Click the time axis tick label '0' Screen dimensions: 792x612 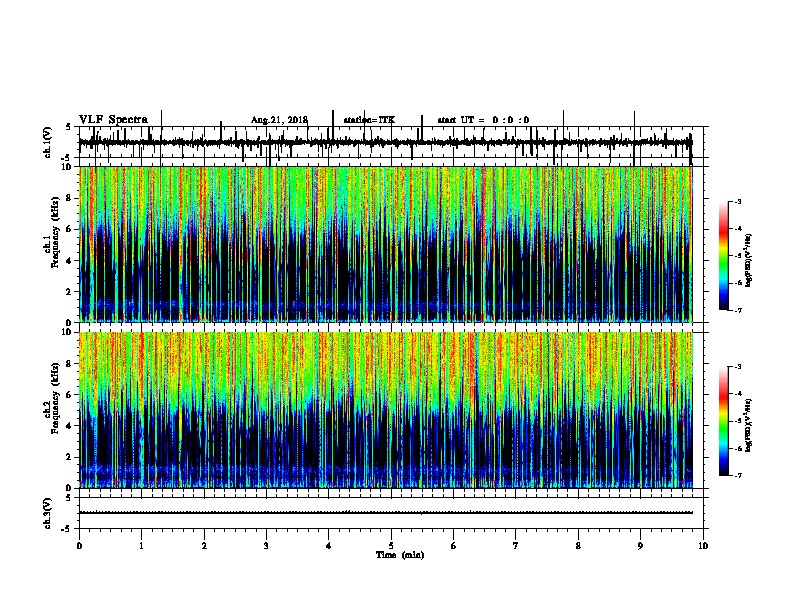point(79,546)
